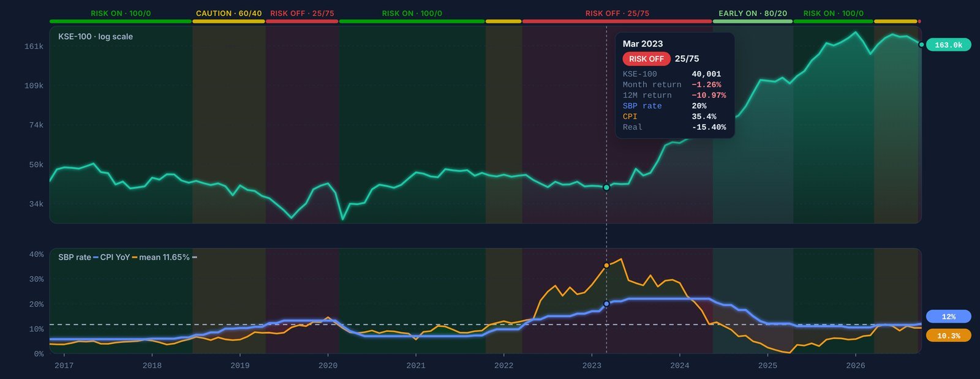The width and height of the screenshot is (980, 379).
Task: Click the 2024 year label on x-axis
Action: (679, 366)
